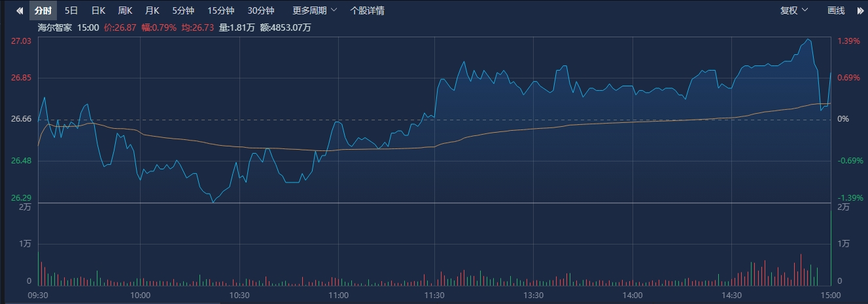Image resolution: width=868 pixels, height=304 pixels.
Task: Click the tall closing volume bar at 15:00
Action: click(831, 248)
